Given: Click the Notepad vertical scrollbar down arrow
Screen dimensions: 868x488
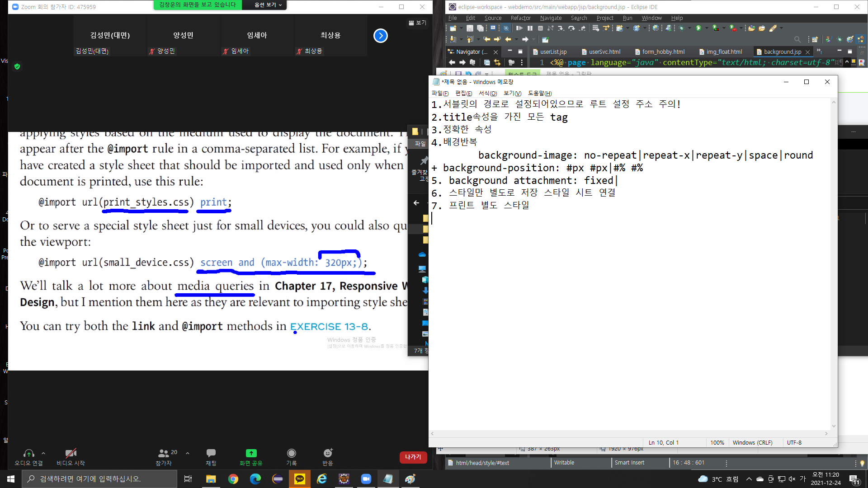Looking at the screenshot, I should click(834, 426).
